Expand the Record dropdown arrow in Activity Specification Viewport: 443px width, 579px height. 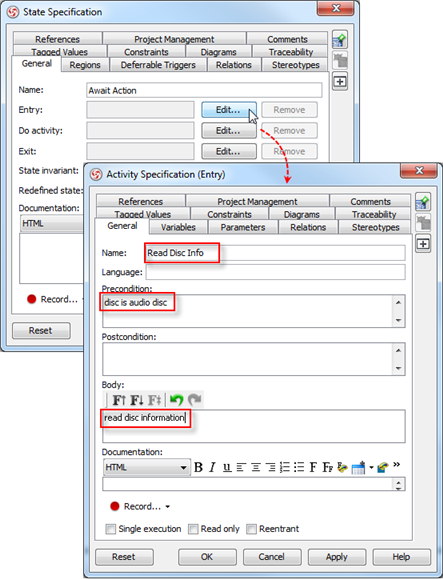click(x=168, y=507)
